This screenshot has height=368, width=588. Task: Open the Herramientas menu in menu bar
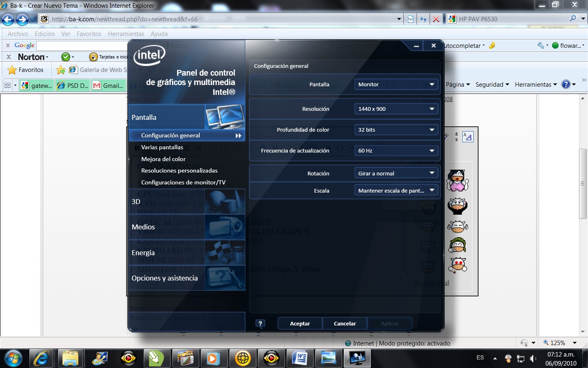126,34
